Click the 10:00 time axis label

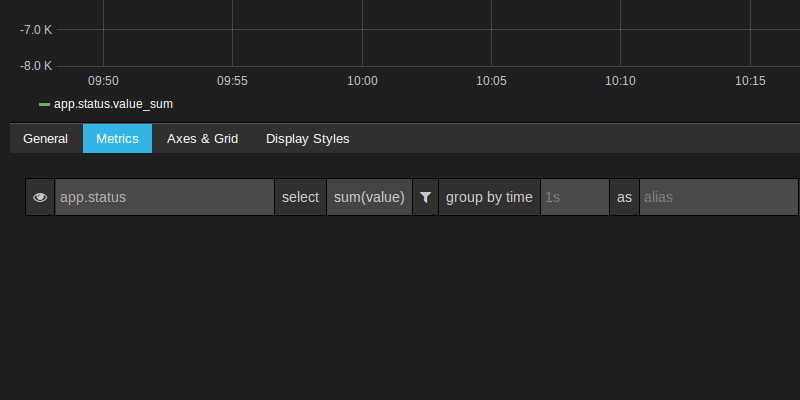pyautogui.click(x=362, y=81)
